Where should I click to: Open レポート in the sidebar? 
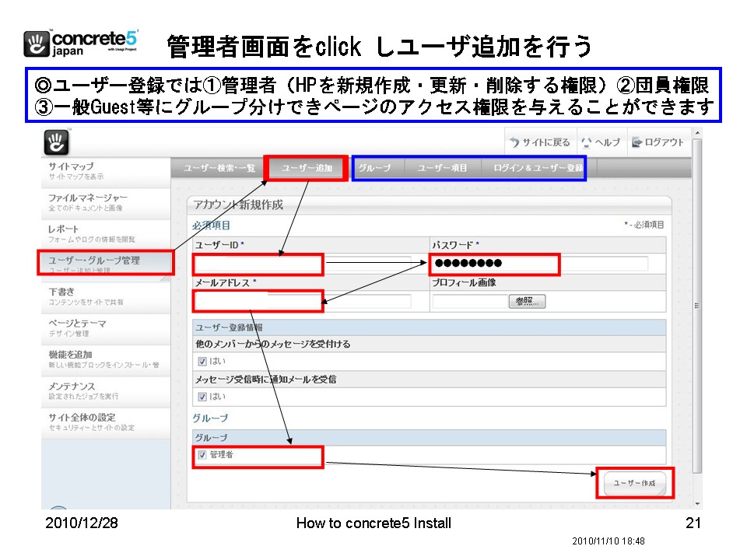(x=106, y=234)
